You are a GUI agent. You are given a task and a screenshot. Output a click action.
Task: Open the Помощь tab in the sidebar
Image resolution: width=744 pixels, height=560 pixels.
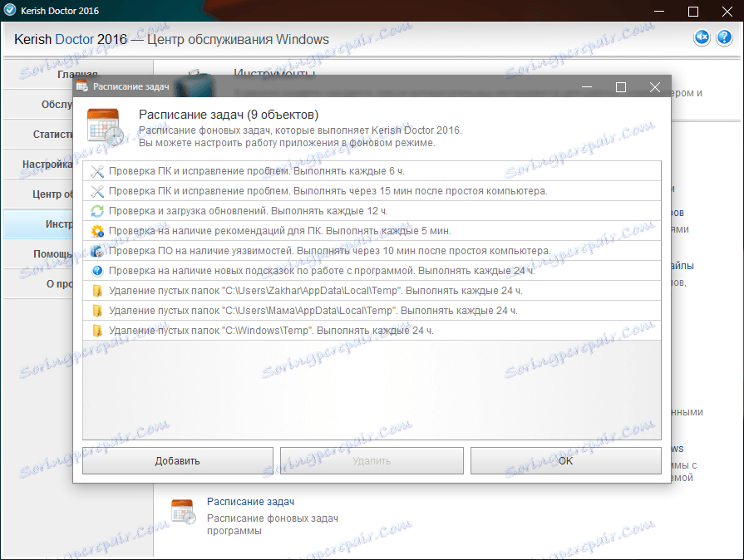tap(38, 253)
